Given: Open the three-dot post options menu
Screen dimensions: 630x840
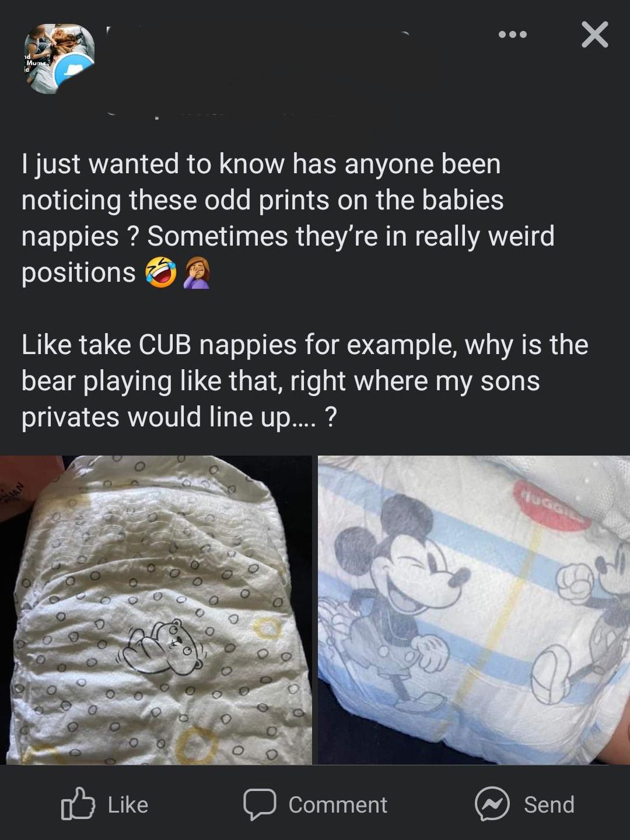Looking at the screenshot, I should click(x=513, y=35).
